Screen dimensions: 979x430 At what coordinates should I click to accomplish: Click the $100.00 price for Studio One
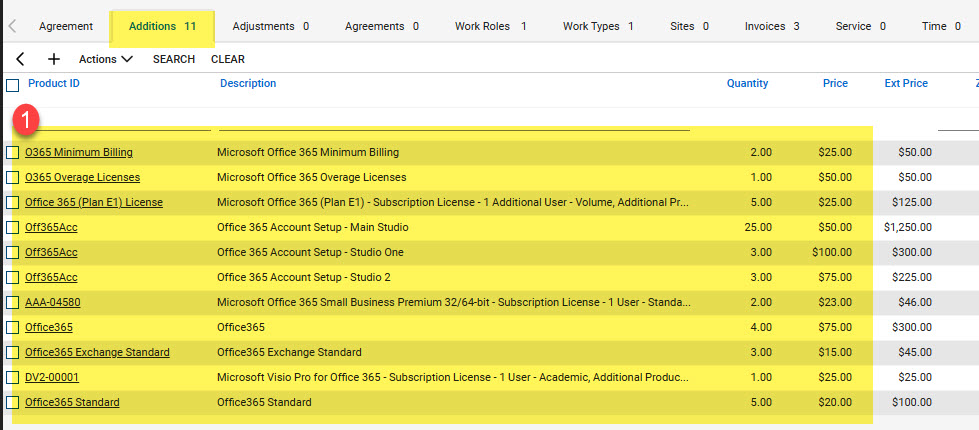point(832,252)
